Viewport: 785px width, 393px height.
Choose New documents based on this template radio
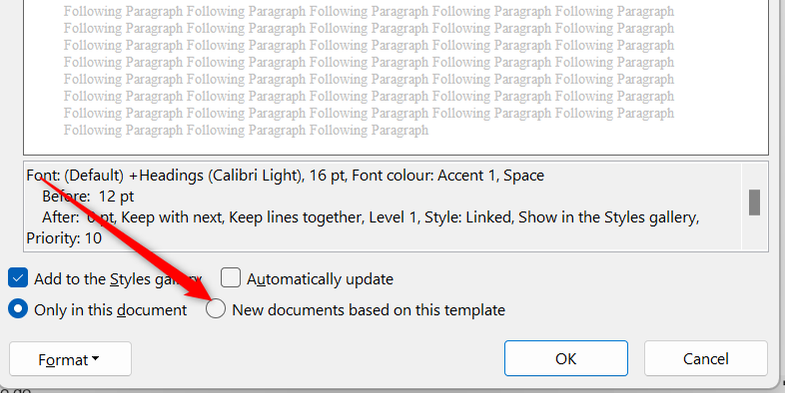[216, 309]
